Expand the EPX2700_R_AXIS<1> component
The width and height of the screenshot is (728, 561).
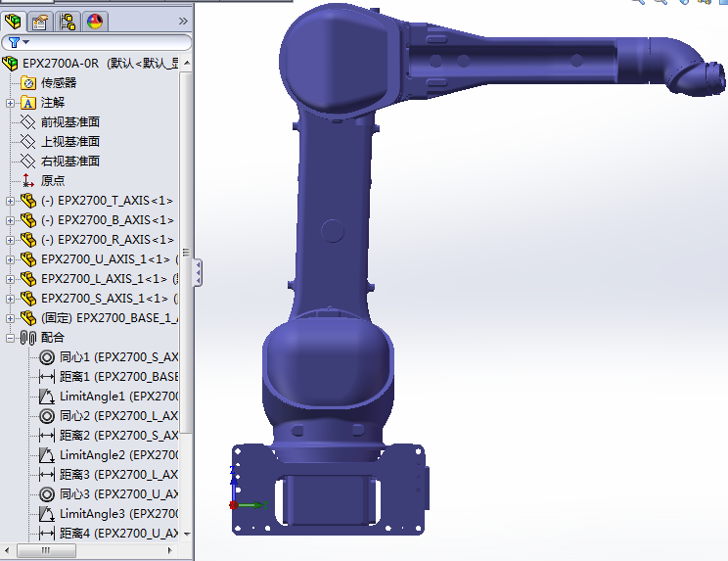click(10, 240)
